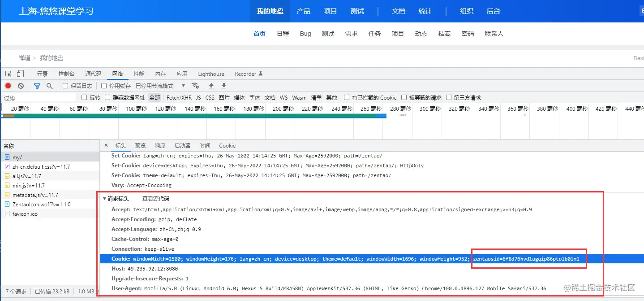Switch to the 性能 devtools tab
644x301 pixels.
139,74
